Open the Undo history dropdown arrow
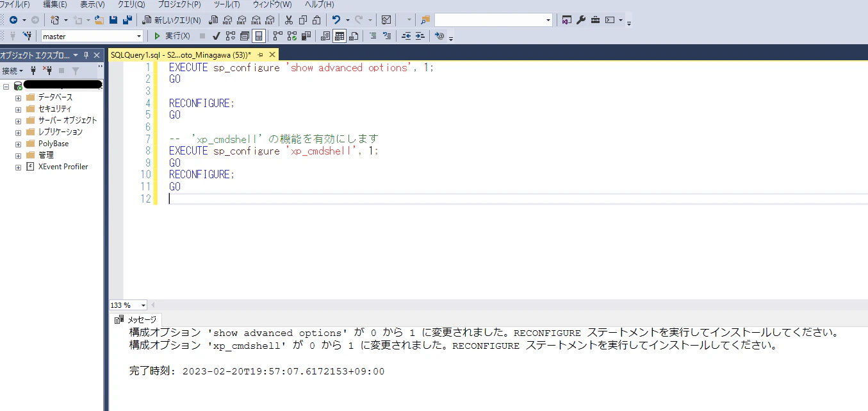 [x=348, y=20]
